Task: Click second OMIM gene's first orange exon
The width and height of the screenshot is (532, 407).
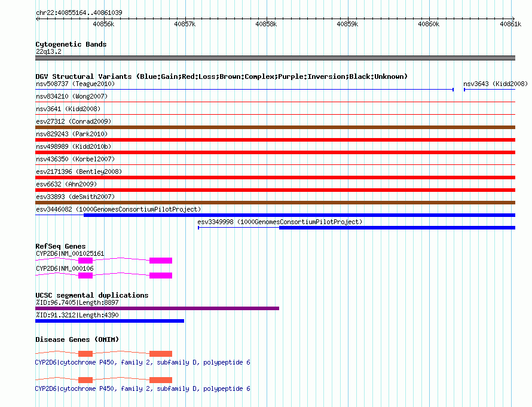Action: [85, 380]
